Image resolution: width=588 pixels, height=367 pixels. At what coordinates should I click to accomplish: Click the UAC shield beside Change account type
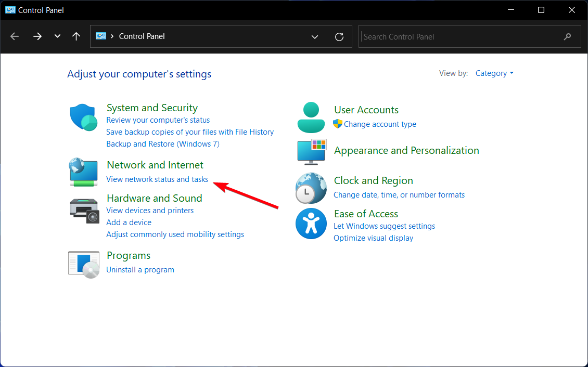[x=338, y=124]
